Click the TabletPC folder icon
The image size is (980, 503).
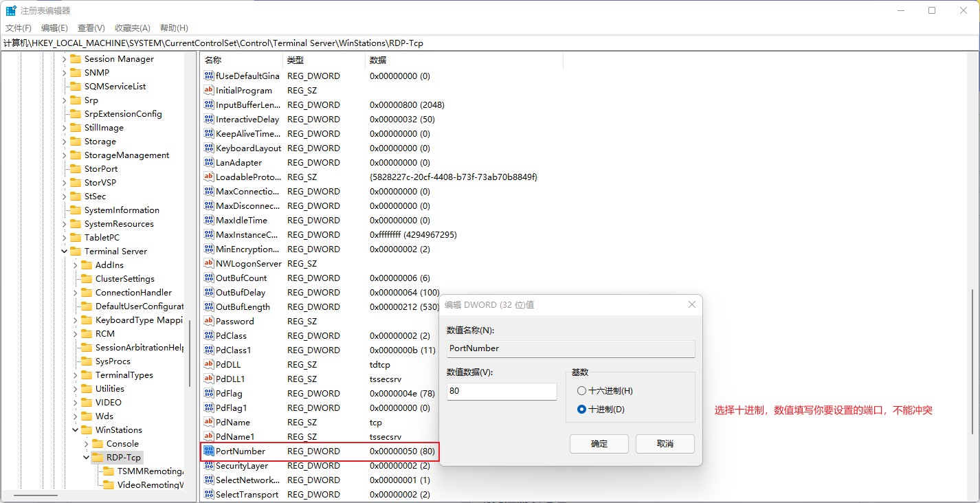76,238
